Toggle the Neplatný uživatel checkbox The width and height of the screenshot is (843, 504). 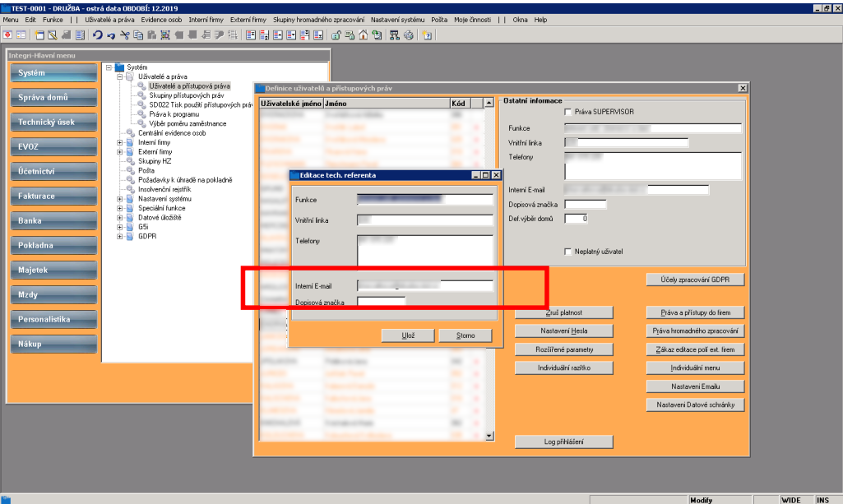[x=567, y=252]
